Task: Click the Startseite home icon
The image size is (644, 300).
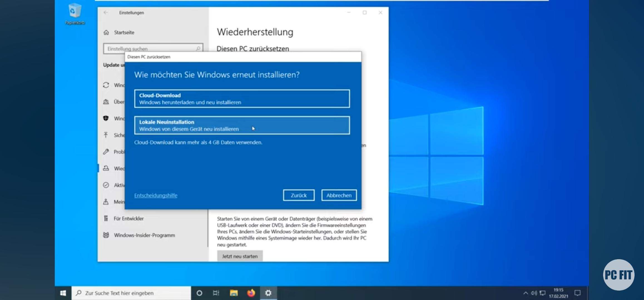Action: pos(106,32)
